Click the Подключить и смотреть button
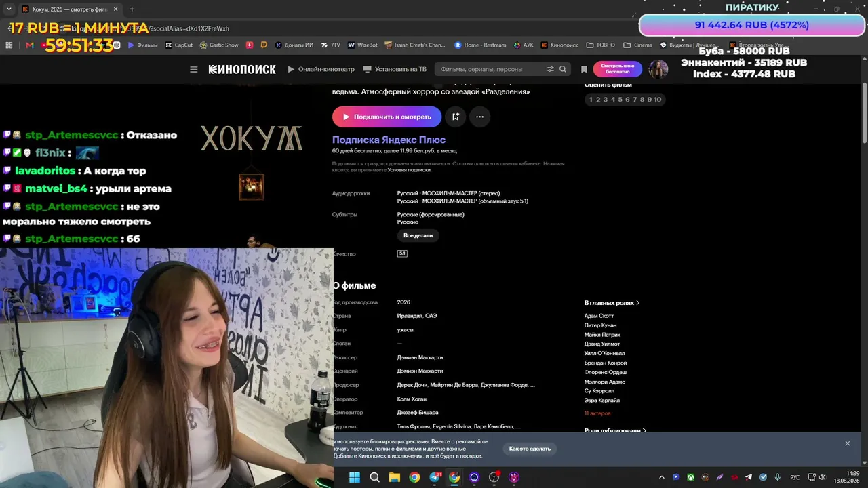Screen dimensions: 868x488 coord(387,117)
